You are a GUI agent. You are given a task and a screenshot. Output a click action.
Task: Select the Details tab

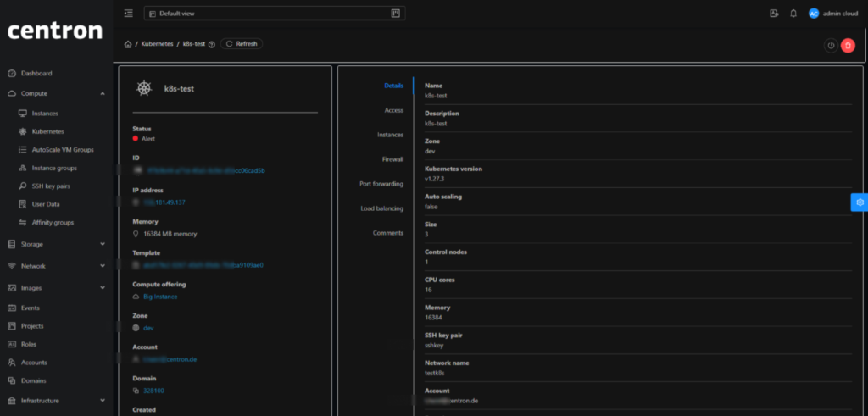pos(393,86)
